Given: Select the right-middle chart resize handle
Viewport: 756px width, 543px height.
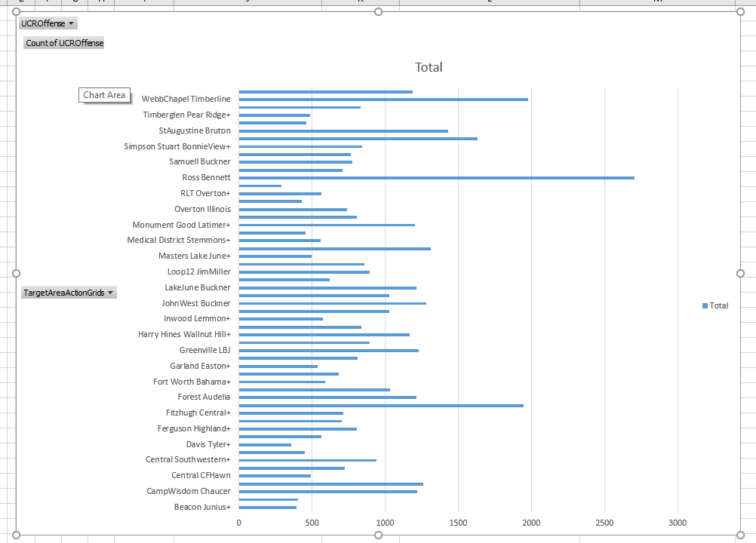Looking at the screenshot, I should pos(741,273).
